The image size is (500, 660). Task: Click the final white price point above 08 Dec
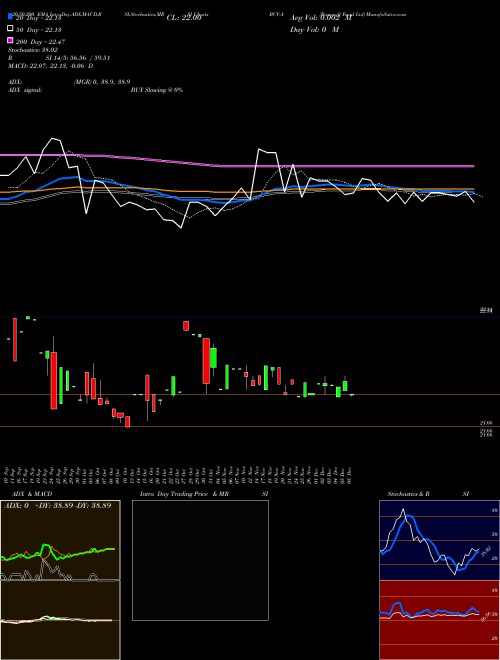pos(475,202)
